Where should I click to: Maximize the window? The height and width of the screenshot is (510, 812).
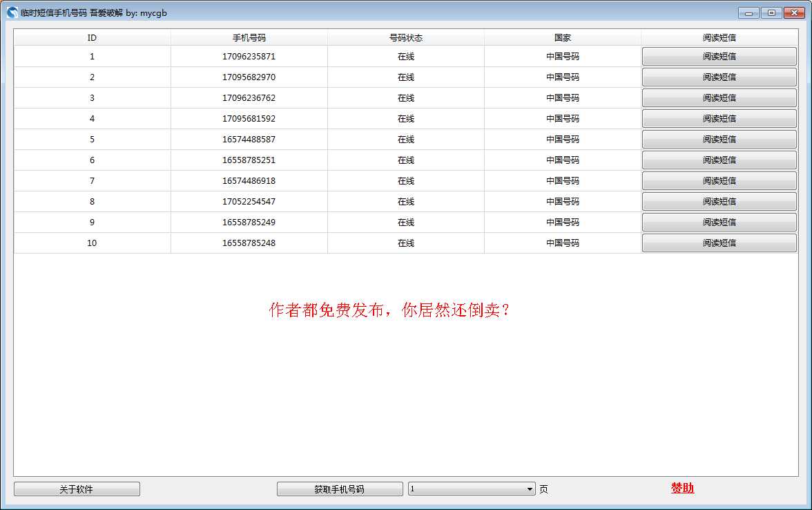772,13
